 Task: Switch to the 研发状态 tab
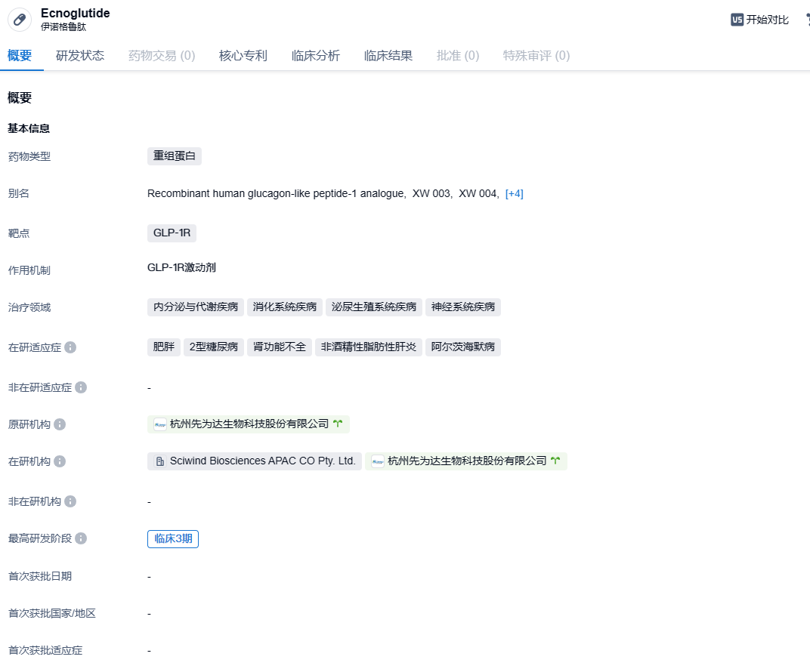(x=80, y=55)
